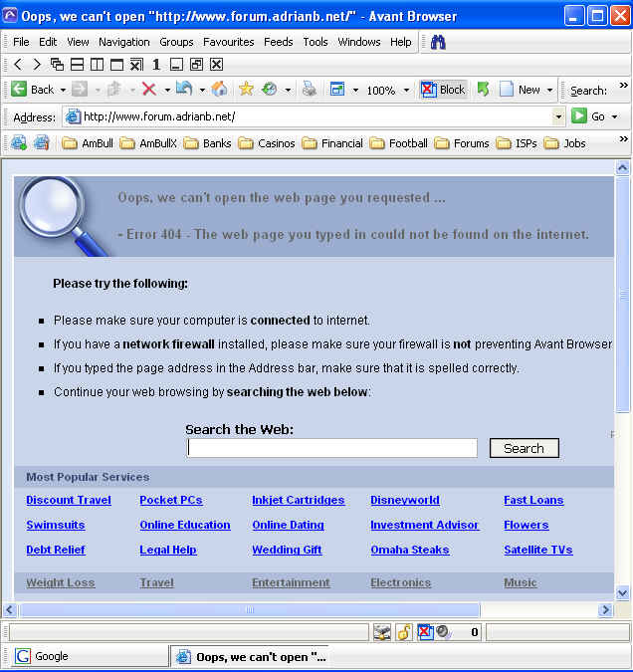Go to next window arrow icon
The width and height of the screenshot is (633, 672).
click(37, 65)
